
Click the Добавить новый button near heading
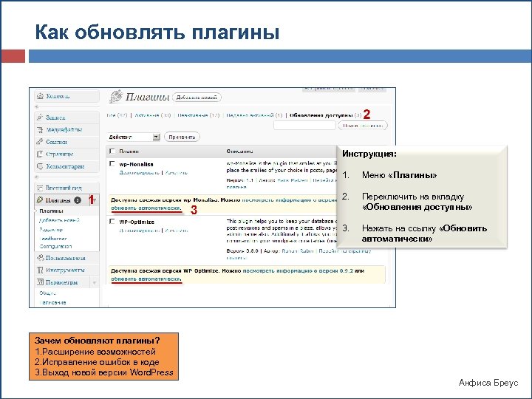tap(197, 98)
